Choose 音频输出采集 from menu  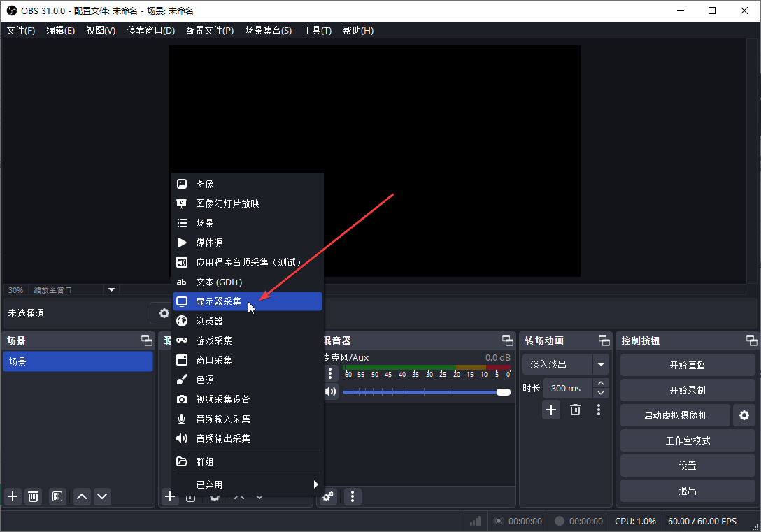[x=248, y=438]
